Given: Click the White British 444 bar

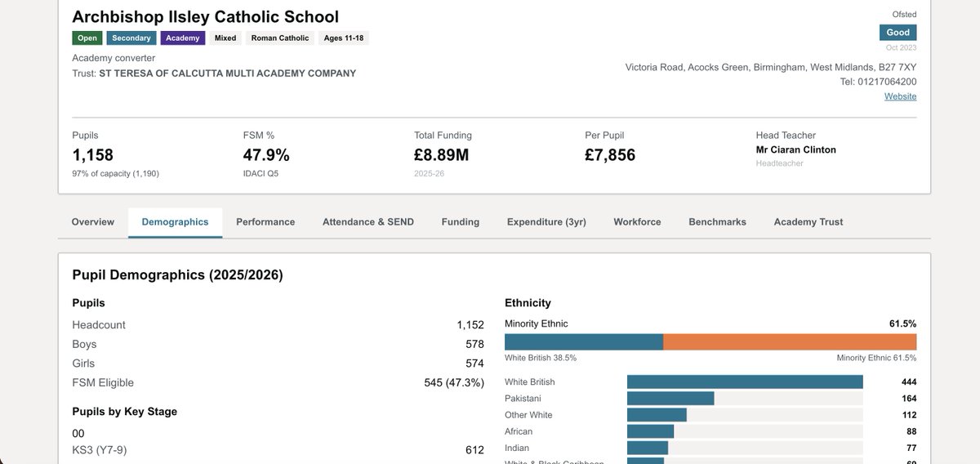Looking at the screenshot, I should pos(745,381).
